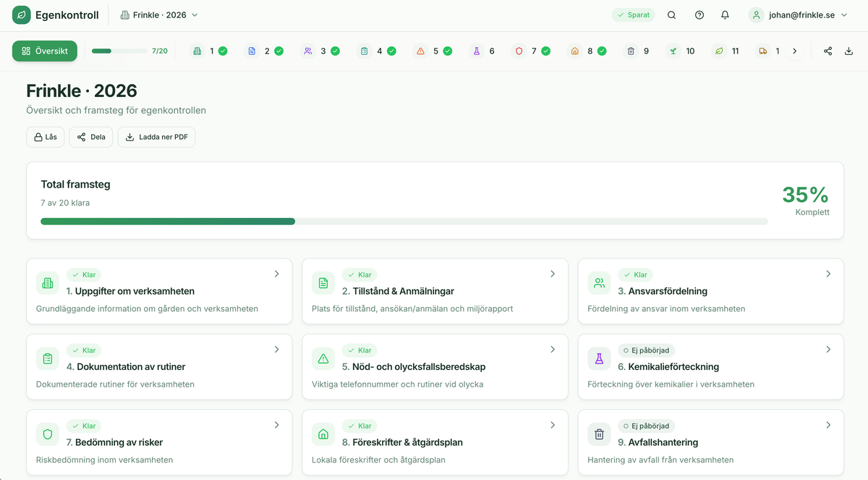The image size is (868, 480).
Task: Go to step 9 trash bin tab
Action: pos(638,51)
